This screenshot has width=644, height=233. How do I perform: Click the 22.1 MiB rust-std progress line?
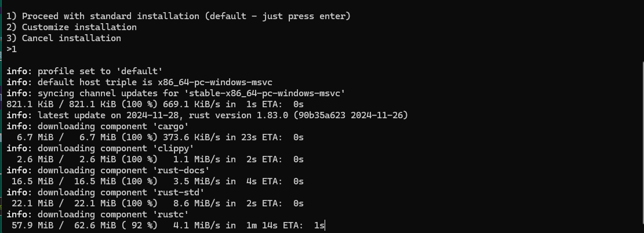[158, 203]
